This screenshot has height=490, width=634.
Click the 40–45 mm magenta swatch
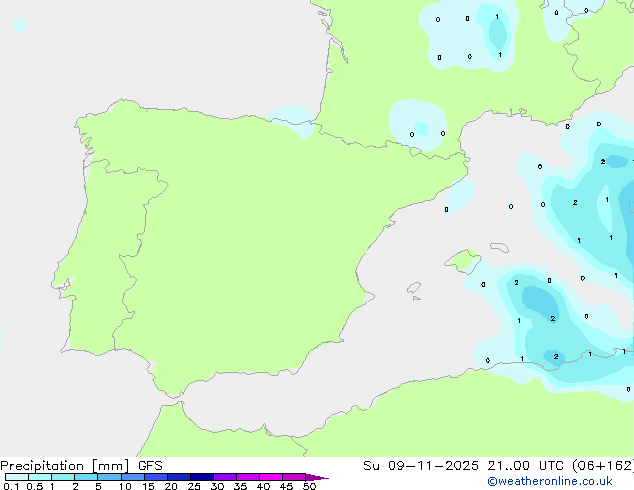pos(271,477)
